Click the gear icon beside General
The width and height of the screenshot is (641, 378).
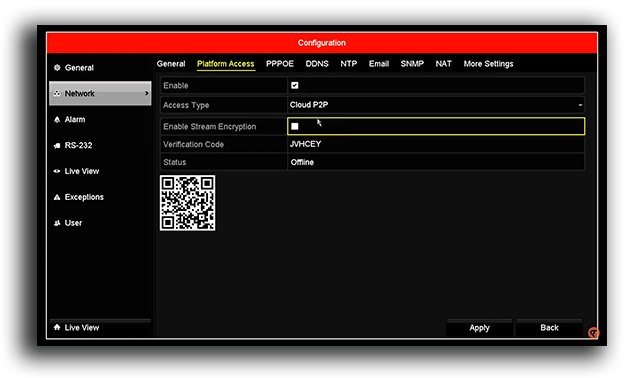click(x=57, y=68)
